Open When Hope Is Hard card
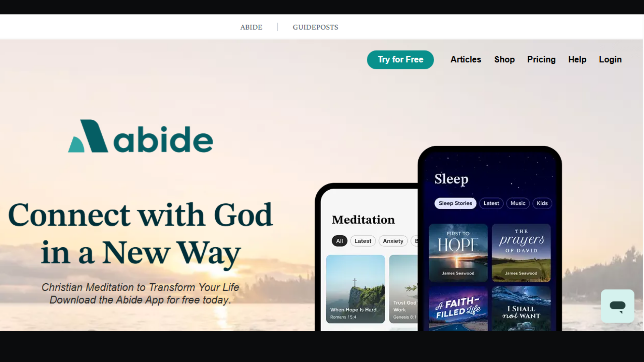 [355, 289]
